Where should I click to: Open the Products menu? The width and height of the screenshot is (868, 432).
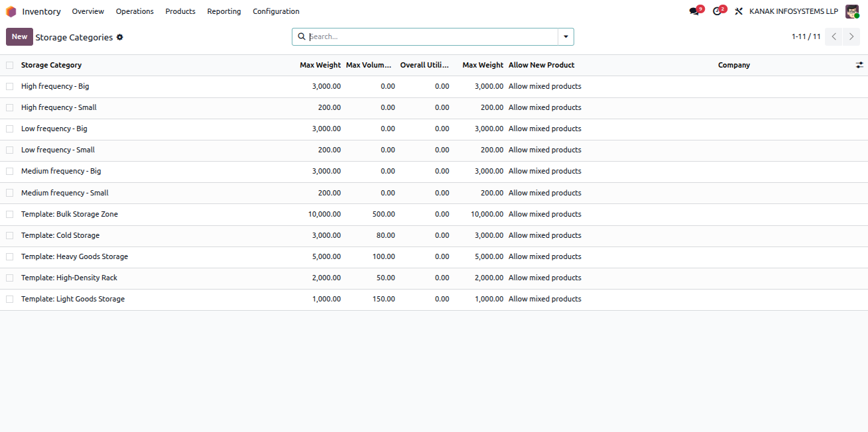click(180, 11)
